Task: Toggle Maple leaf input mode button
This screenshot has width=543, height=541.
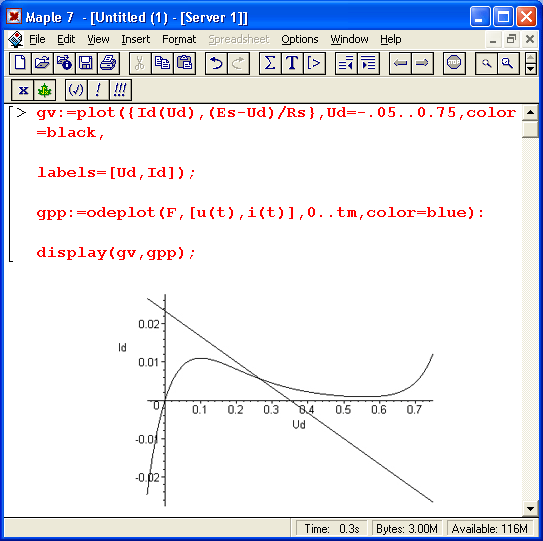Action: 45,90
